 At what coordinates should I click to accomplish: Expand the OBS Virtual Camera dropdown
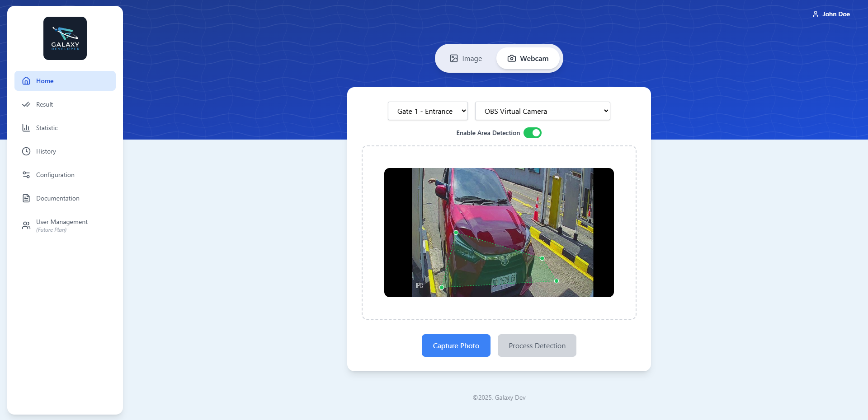(x=542, y=111)
